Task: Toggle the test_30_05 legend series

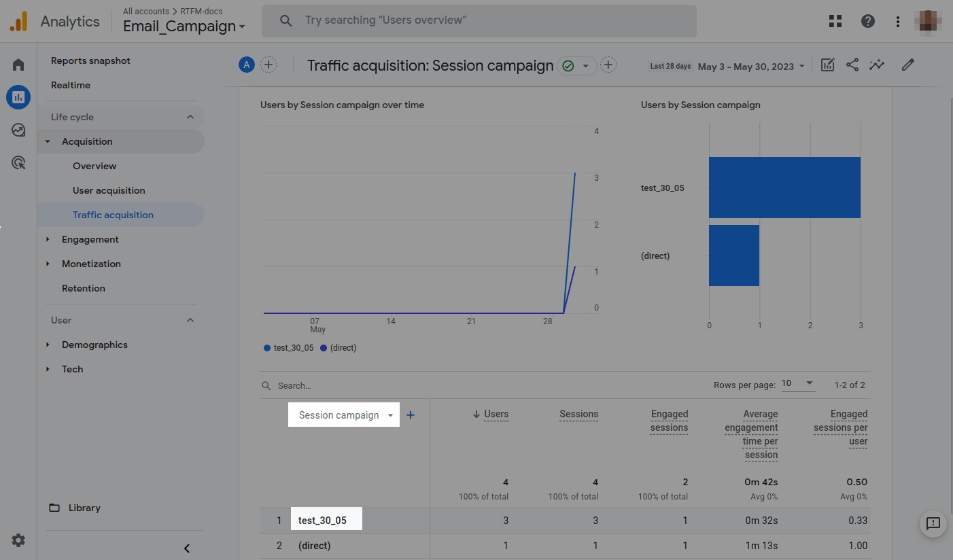Action: point(289,348)
